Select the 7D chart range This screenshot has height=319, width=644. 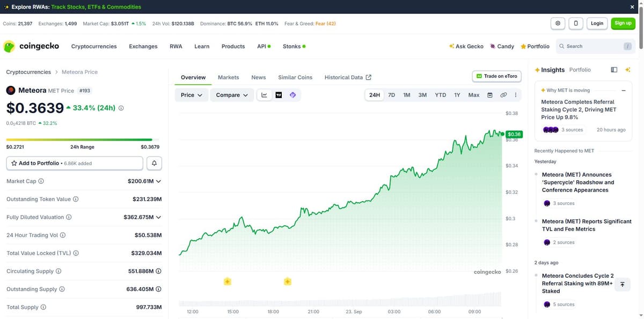(392, 95)
